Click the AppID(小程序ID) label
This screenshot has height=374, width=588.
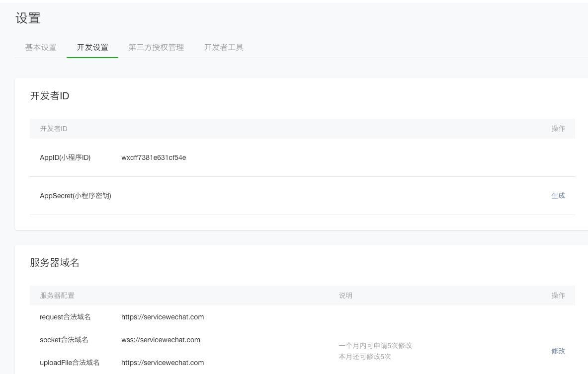[x=65, y=158]
